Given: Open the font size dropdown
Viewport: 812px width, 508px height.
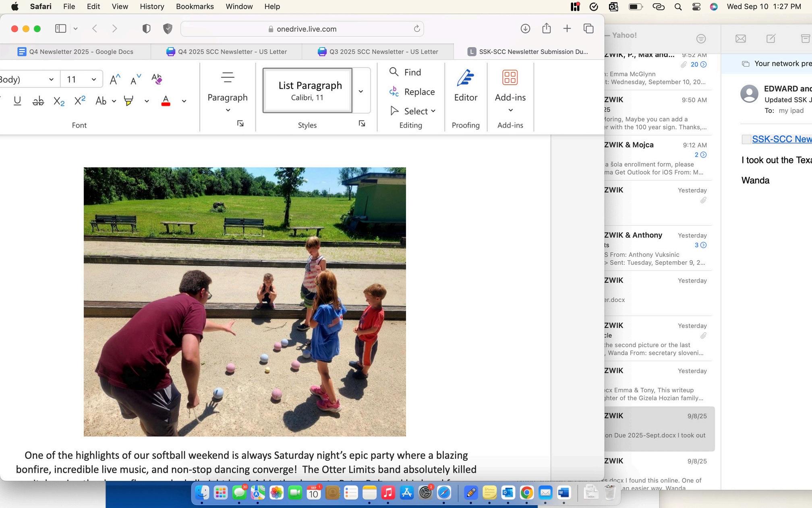Looking at the screenshot, I should click(x=93, y=79).
